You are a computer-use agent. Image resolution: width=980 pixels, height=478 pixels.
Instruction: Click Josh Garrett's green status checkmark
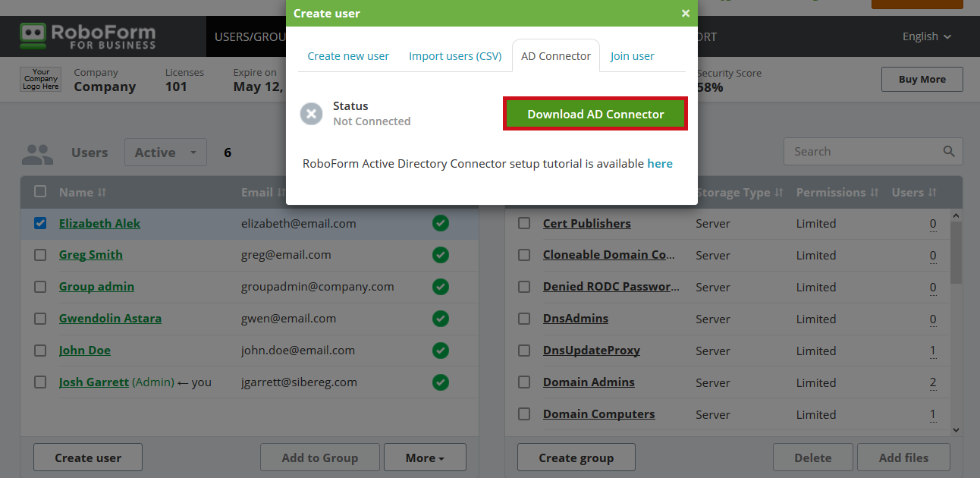[440, 382]
